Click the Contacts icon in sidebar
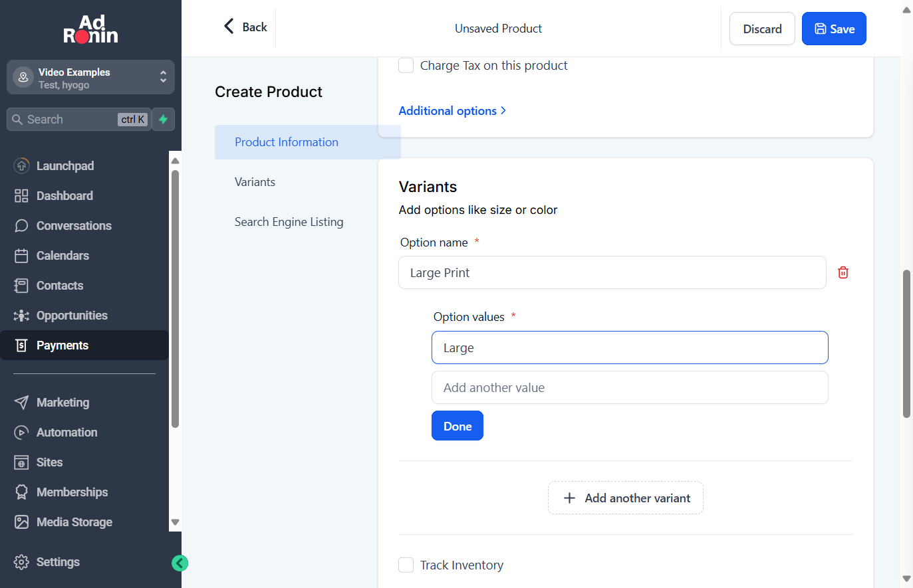The image size is (913, 588). [x=21, y=285]
